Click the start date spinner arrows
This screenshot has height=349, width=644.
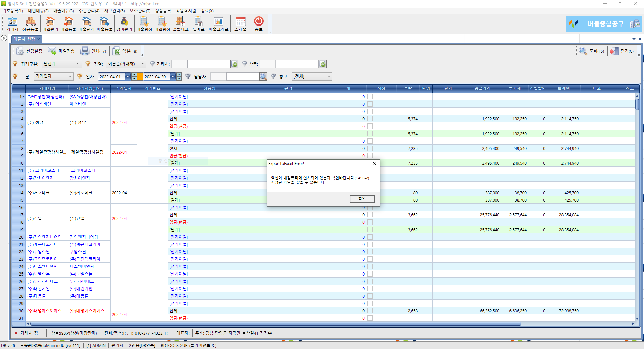click(134, 77)
